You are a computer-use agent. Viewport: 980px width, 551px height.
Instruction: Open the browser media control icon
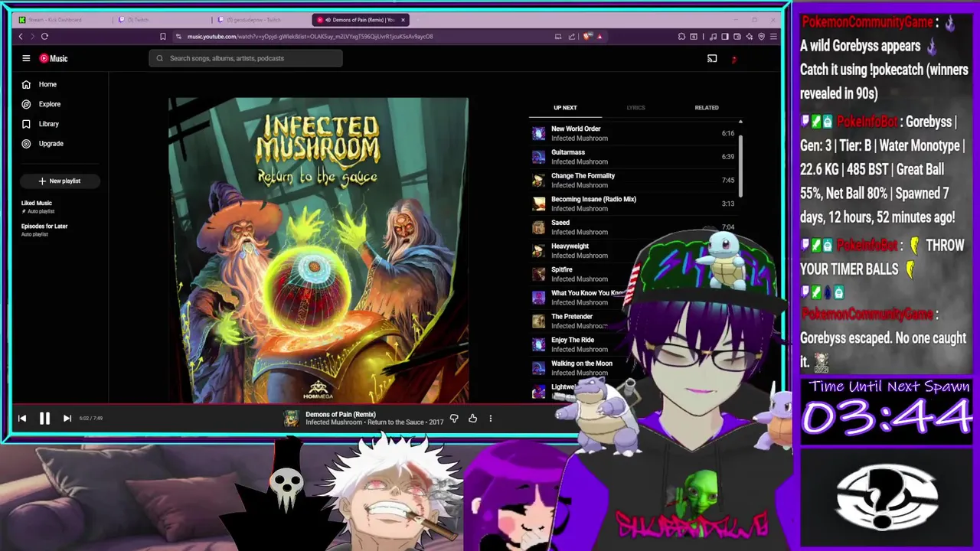[713, 36]
